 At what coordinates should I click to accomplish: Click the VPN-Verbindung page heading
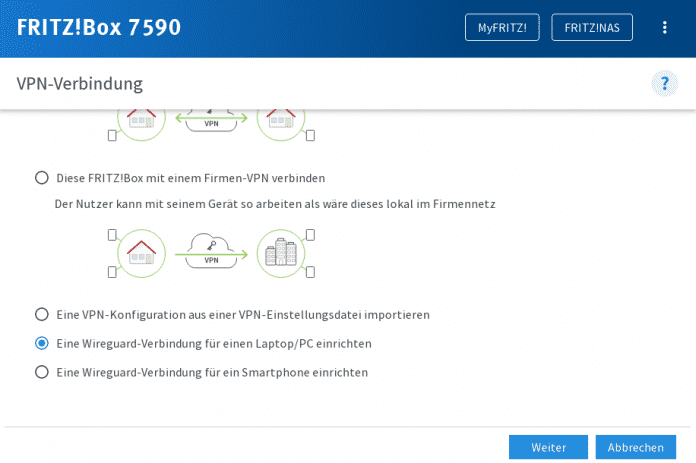pos(80,83)
